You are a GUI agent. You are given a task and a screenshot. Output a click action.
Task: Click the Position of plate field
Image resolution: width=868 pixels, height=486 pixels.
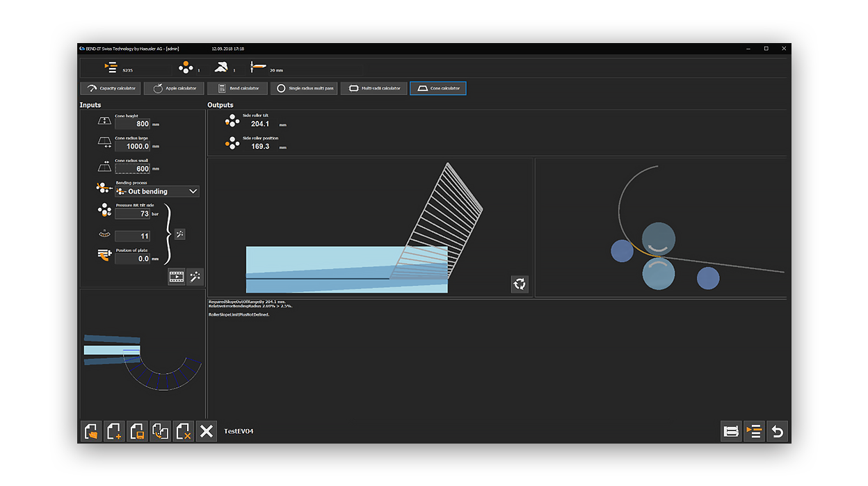click(x=133, y=258)
